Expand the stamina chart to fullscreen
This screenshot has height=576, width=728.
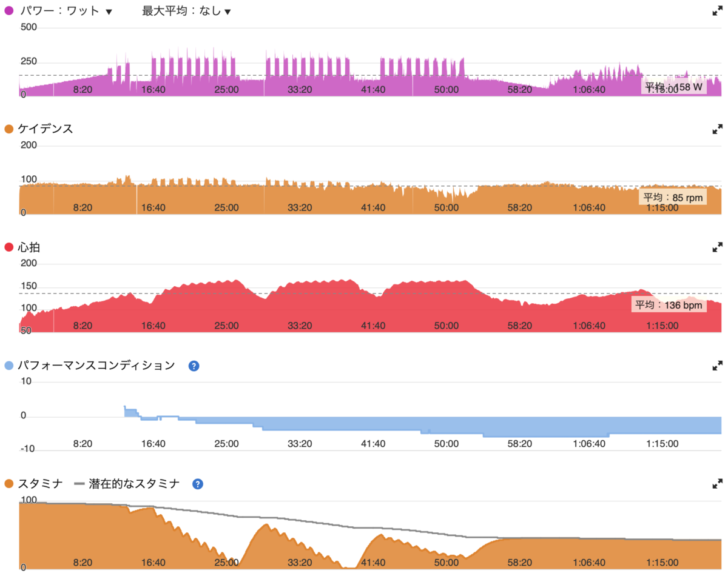point(717,484)
